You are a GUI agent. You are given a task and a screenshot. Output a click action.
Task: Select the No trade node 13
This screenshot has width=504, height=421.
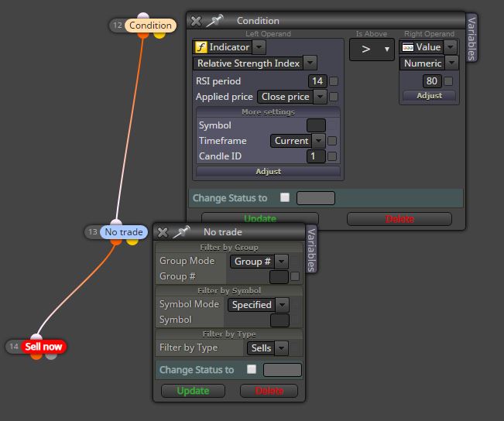[x=124, y=232]
